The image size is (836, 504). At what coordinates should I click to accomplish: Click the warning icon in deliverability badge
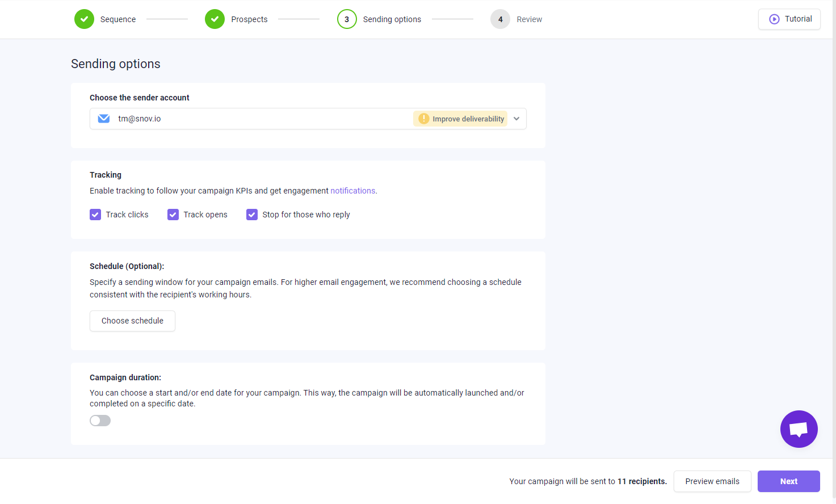pos(423,119)
